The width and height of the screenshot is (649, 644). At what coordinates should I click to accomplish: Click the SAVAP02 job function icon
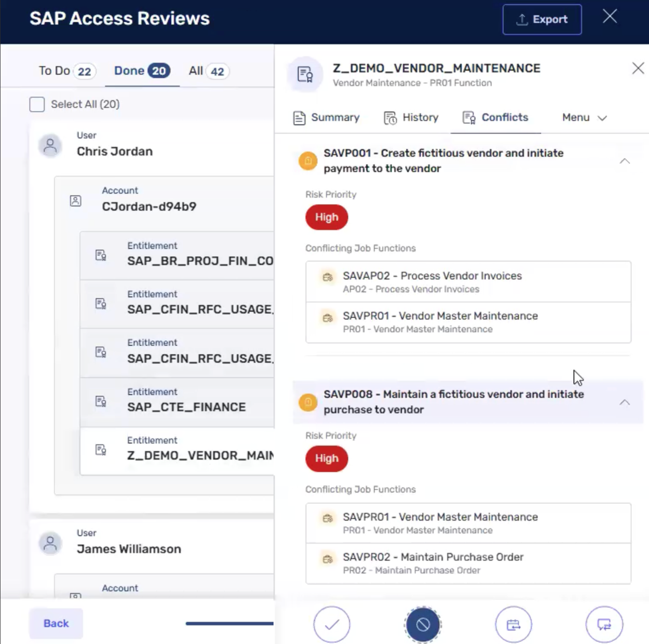coord(328,277)
